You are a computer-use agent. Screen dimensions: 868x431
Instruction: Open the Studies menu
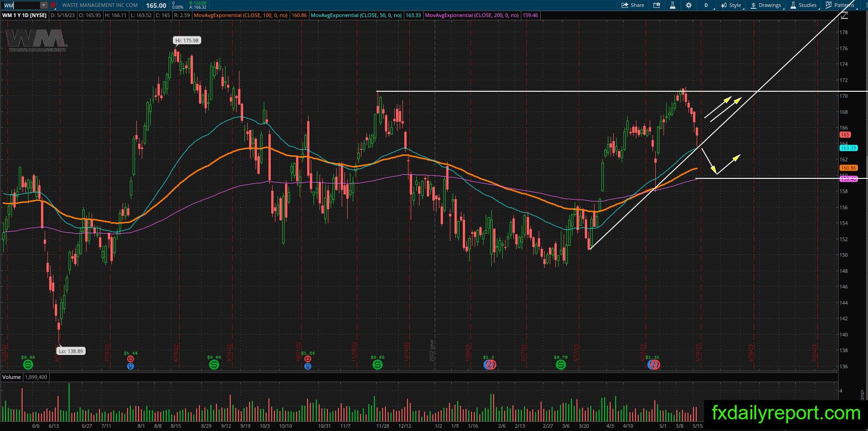click(x=804, y=5)
